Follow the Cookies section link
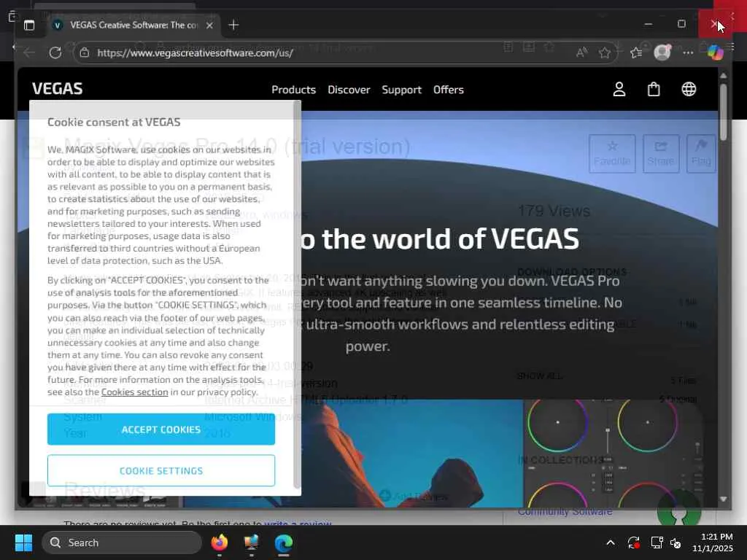Screen dimensions: 747x560 pos(134,392)
